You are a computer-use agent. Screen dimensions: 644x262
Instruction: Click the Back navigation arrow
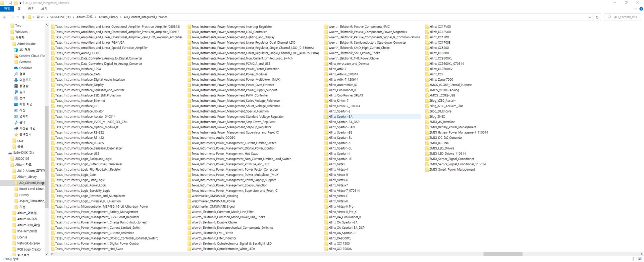pyautogui.click(x=5, y=17)
